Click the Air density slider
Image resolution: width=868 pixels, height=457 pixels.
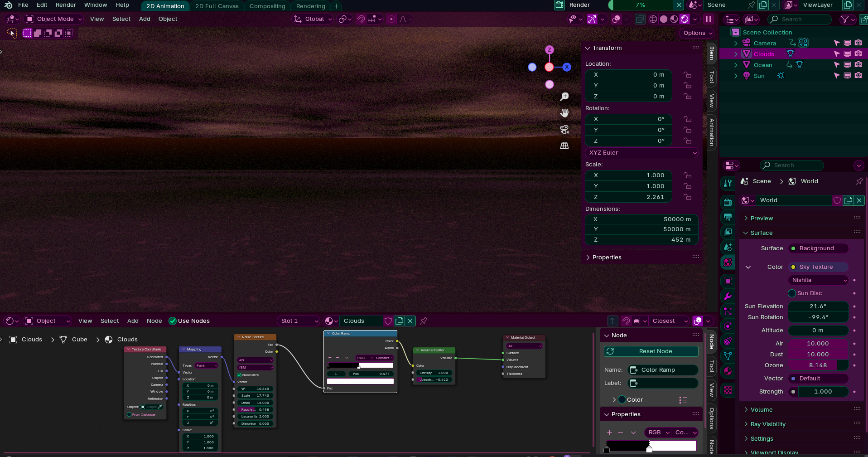818,344
